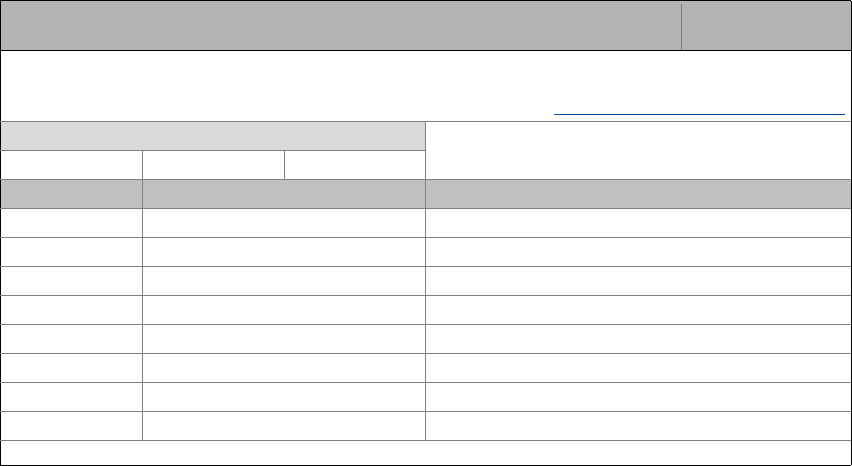Click first data row's first column cell

pyautogui.click(x=72, y=222)
